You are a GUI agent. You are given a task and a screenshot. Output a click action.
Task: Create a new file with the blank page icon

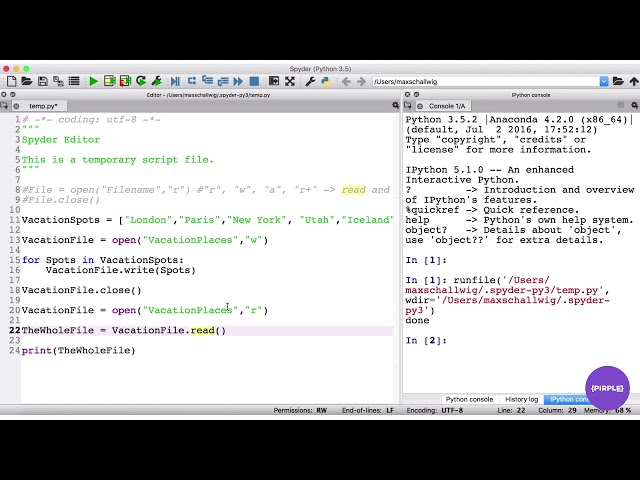[11, 81]
